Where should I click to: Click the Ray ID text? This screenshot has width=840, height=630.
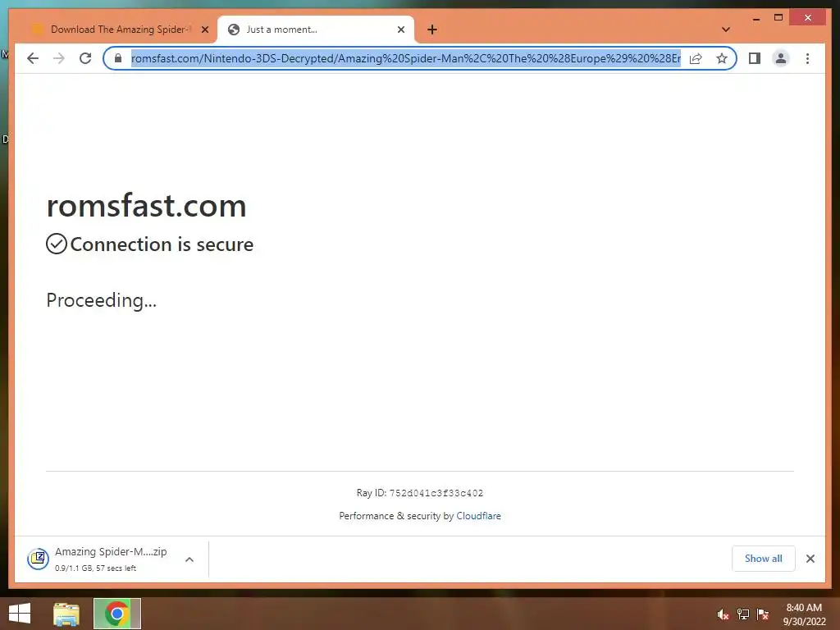(420, 493)
